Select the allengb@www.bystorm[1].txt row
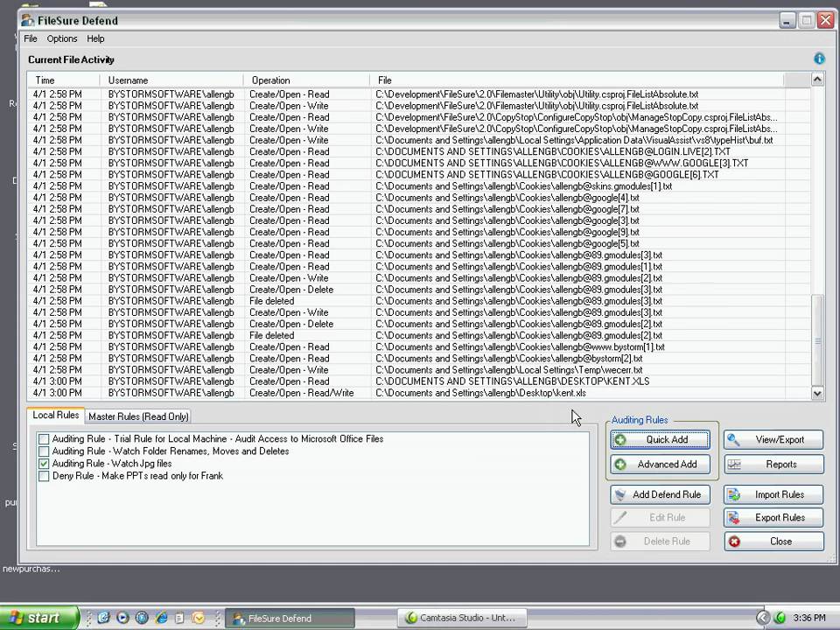 [x=419, y=347]
